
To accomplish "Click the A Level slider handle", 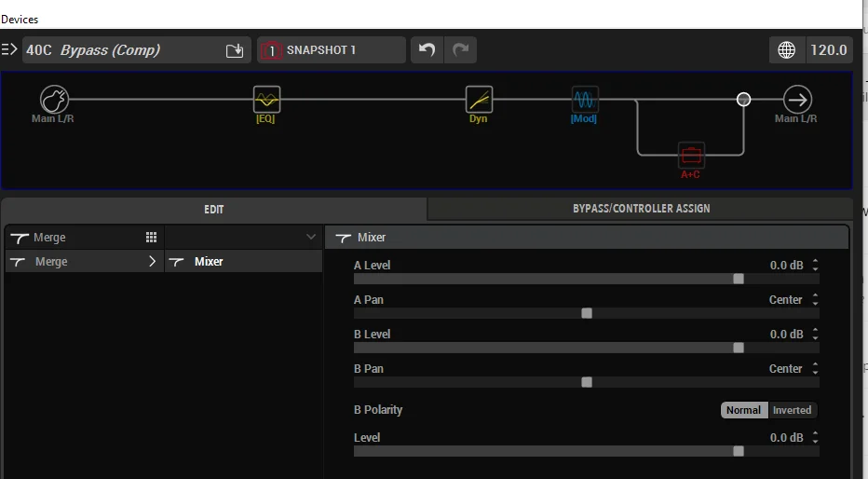I will pyautogui.click(x=739, y=279).
